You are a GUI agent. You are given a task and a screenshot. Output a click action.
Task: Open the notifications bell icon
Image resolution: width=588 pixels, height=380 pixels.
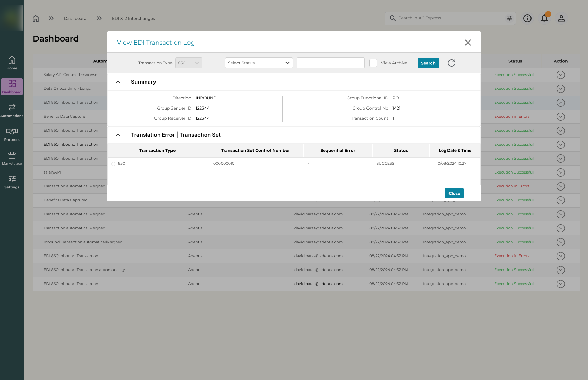[544, 18]
